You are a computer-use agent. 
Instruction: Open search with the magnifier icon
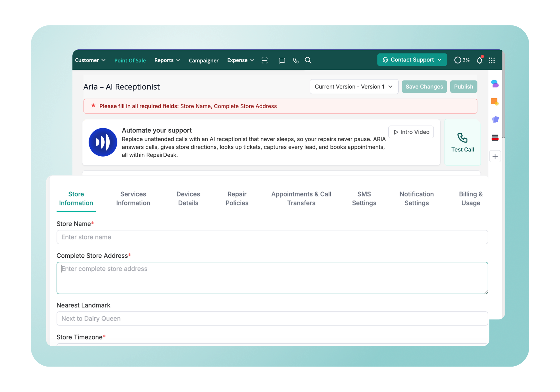[308, 60]
